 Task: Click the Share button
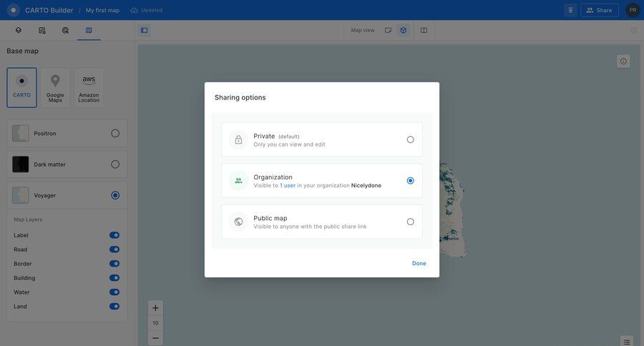click(600, 10)
